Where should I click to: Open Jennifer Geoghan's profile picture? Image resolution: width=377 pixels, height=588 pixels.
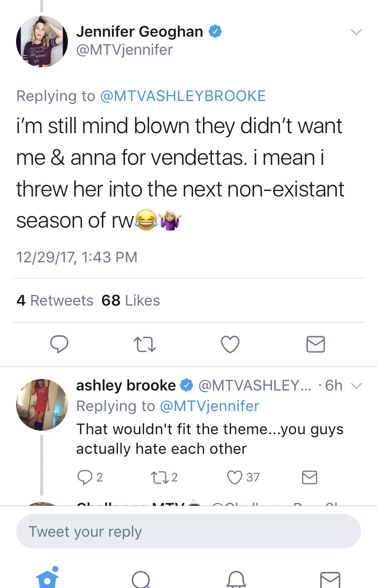42,41
